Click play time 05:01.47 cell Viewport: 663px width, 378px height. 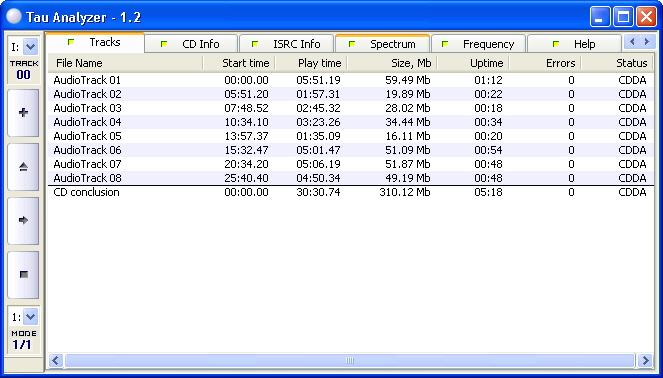pyautogui.click(x=318, y=150)
